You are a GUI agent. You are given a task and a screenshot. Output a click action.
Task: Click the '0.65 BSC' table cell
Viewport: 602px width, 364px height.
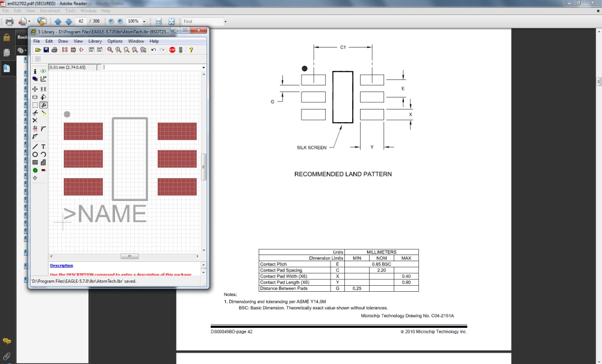[x=381, y=264]
